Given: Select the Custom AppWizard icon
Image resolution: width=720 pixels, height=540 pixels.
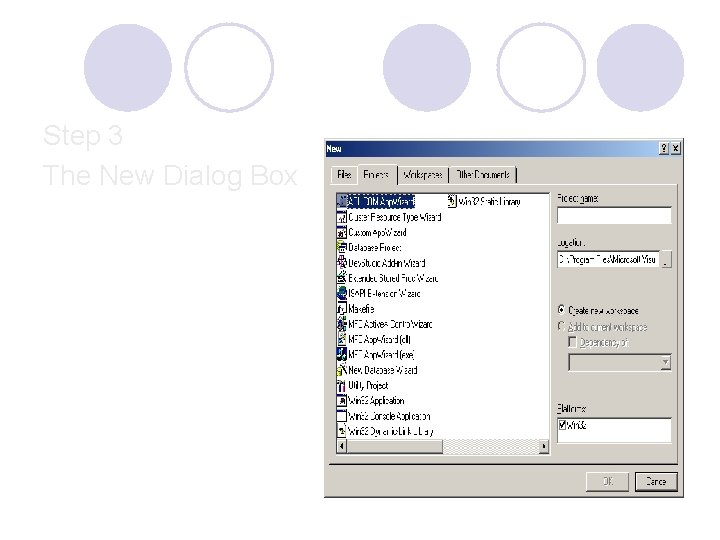Looking at the screenshot, I should [342, 232].
